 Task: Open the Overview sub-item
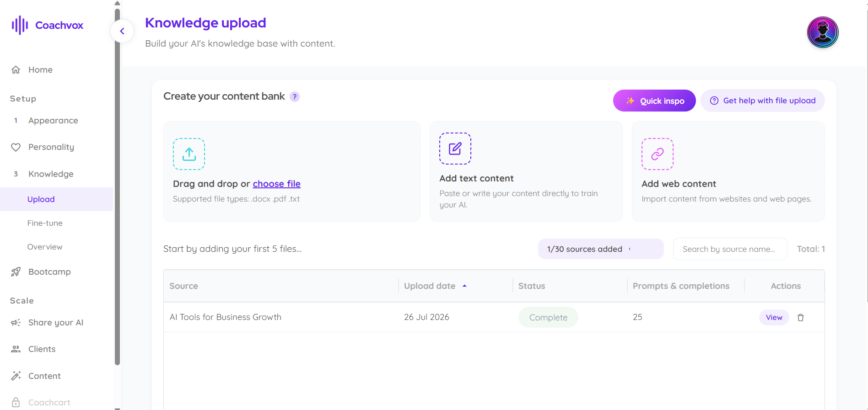[45, 247]
